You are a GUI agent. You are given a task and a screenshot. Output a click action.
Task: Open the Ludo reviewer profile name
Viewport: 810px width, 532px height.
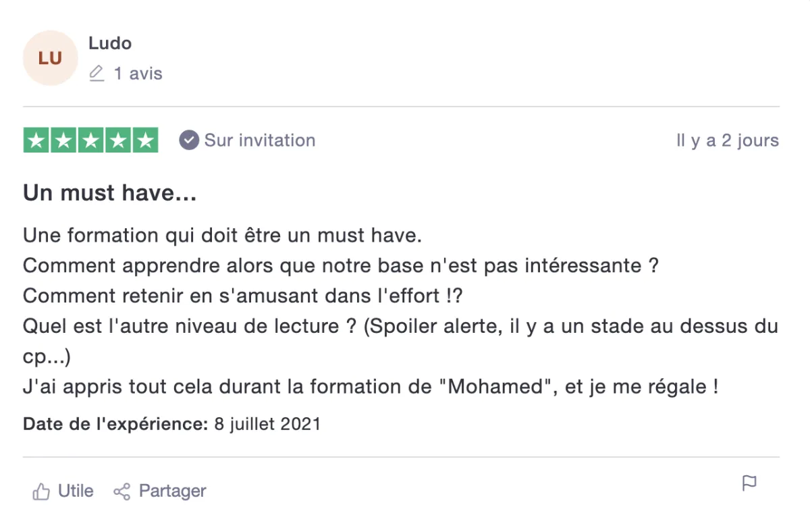[x=110, y=43]
